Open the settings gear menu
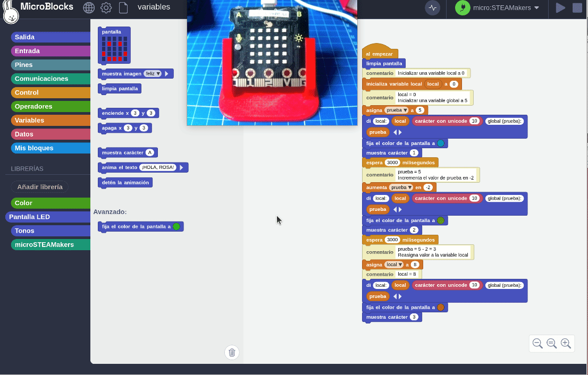 tap(106, 7)
